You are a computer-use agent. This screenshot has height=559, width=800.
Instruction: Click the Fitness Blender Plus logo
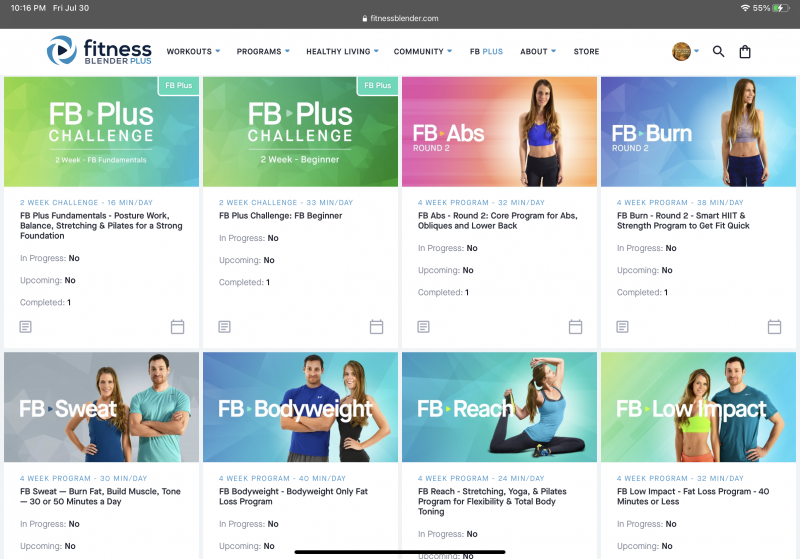click(x=99, y=50)
